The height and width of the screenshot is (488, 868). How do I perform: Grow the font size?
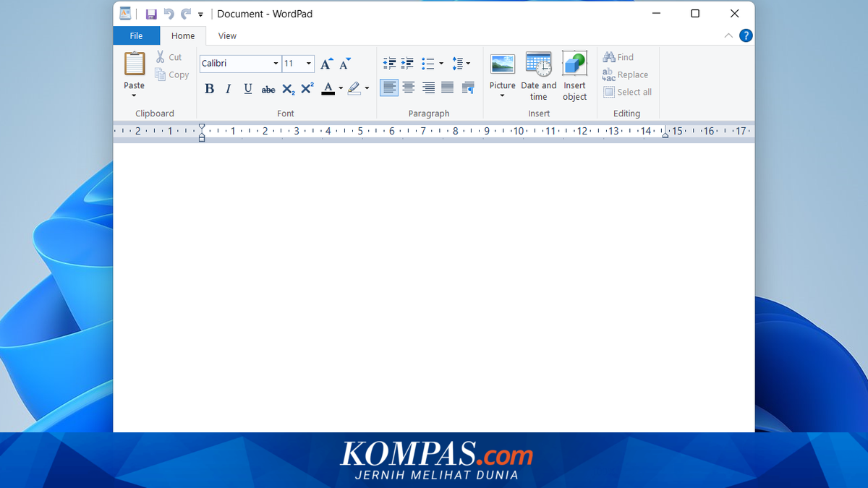[x=326, y=64]
